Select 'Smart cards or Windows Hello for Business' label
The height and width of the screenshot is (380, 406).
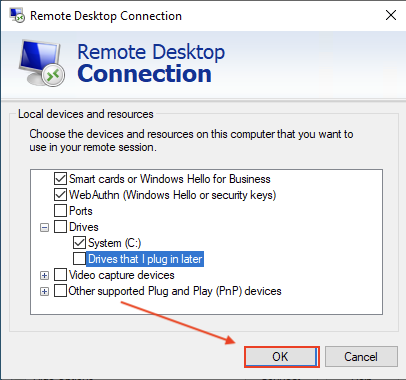[170, 179]
